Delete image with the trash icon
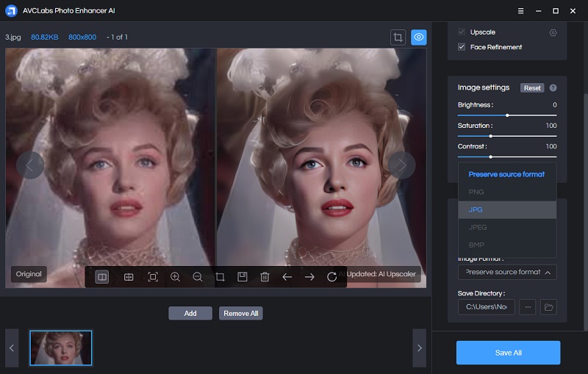Screen dimensions: 588x374 [x=265, y=277]
